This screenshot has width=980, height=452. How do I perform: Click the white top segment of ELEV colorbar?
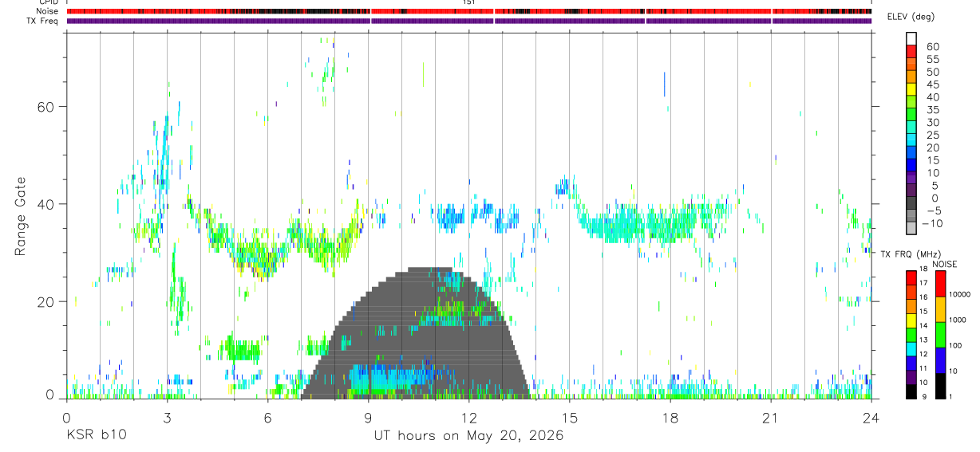[x=911, y=37]
